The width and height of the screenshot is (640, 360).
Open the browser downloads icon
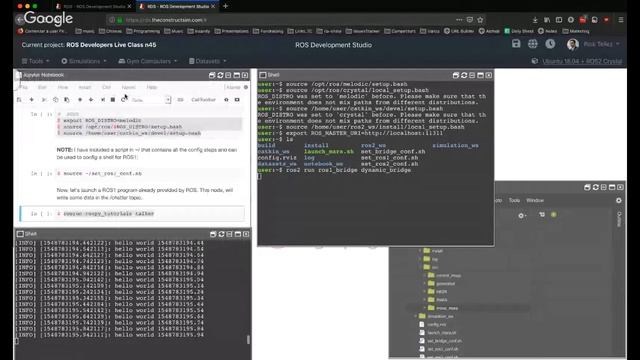(535, 20)
